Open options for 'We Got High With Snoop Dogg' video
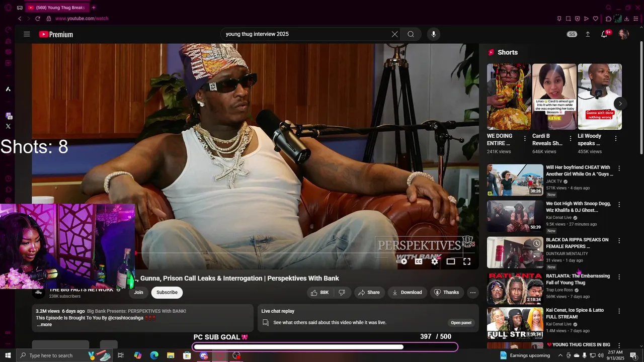 tap(619, 205)
